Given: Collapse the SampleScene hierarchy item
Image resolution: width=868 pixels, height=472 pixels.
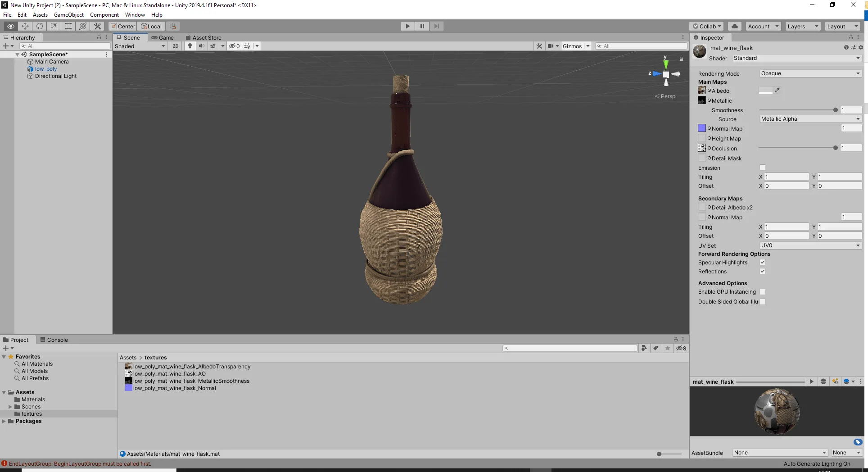Looking at the screenshot, I should (17, 54).
